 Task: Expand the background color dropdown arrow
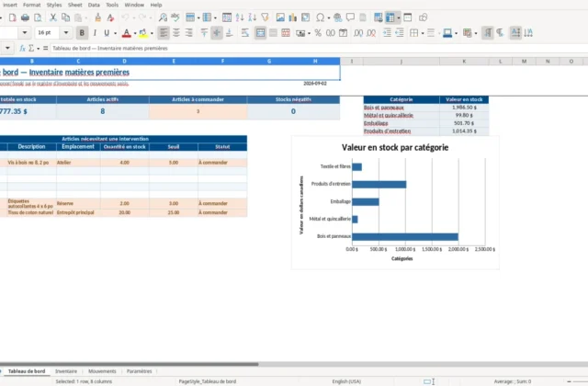152,33
